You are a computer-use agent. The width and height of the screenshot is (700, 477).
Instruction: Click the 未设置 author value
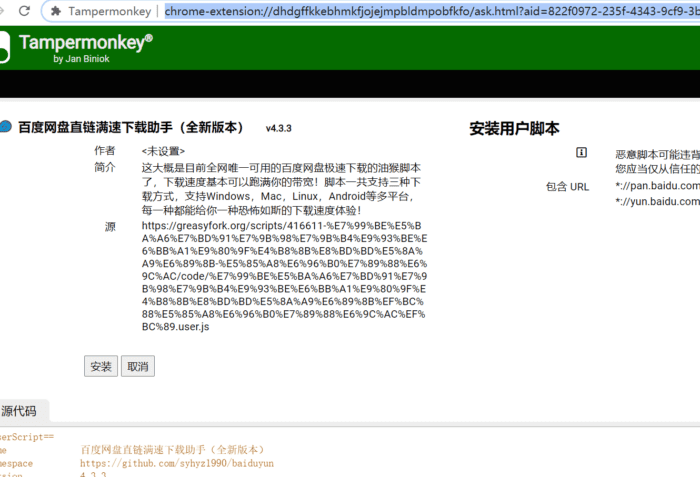coord(163,151)
